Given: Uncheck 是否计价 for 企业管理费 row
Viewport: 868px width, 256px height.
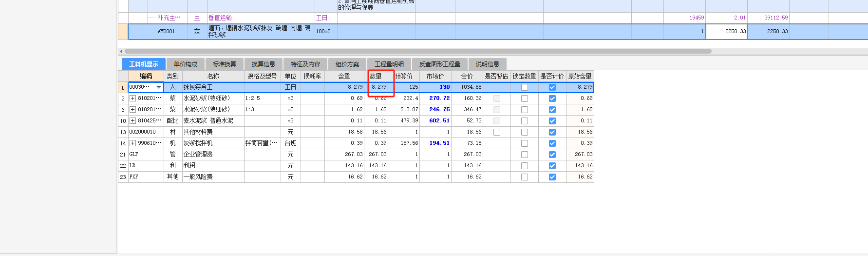Looking at the screenshot, I should coord(552,155).
